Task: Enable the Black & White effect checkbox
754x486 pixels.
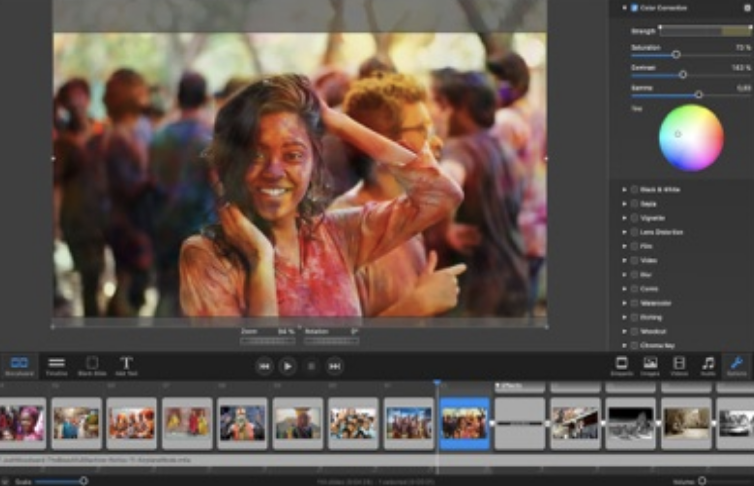Action: [634, 189]
